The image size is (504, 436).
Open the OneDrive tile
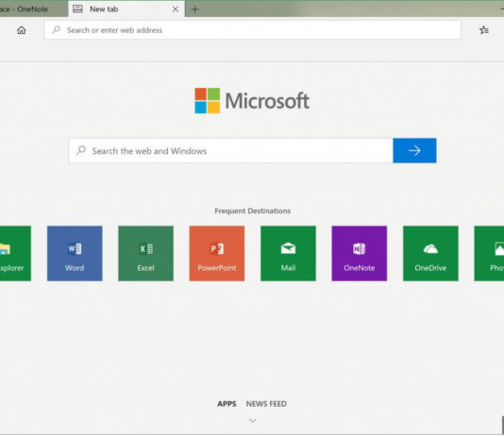click(430, 254)
